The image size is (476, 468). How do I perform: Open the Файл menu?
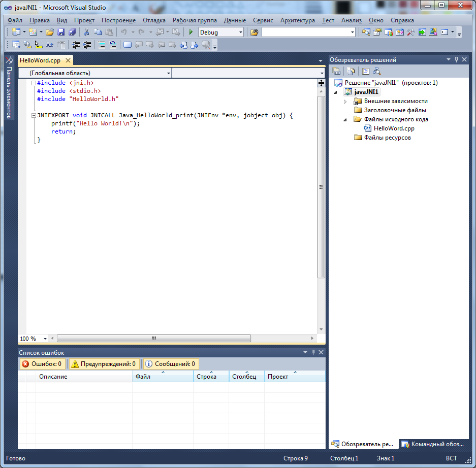point(15,20)
